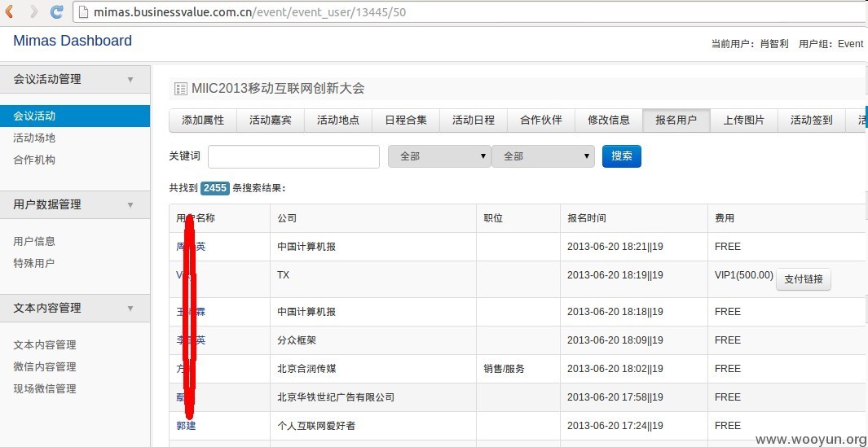Click the blue 搜索 button
Viewport: 868px width, 447px height.
(622, 156)
